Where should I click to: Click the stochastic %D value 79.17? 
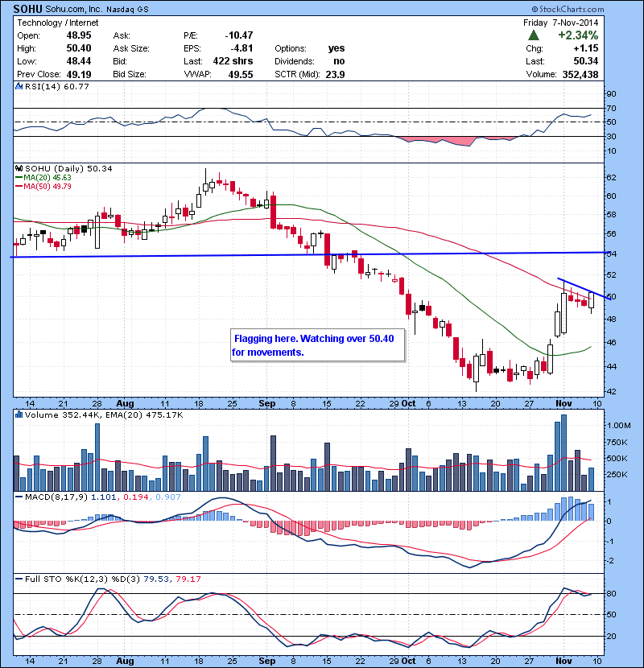pyautogui.click(x=188, y=579)
